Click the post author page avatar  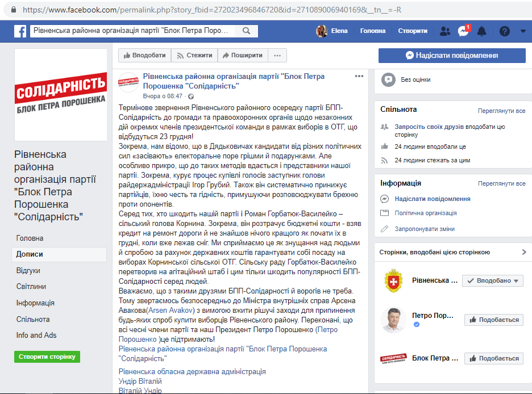(x=128, y=82)
